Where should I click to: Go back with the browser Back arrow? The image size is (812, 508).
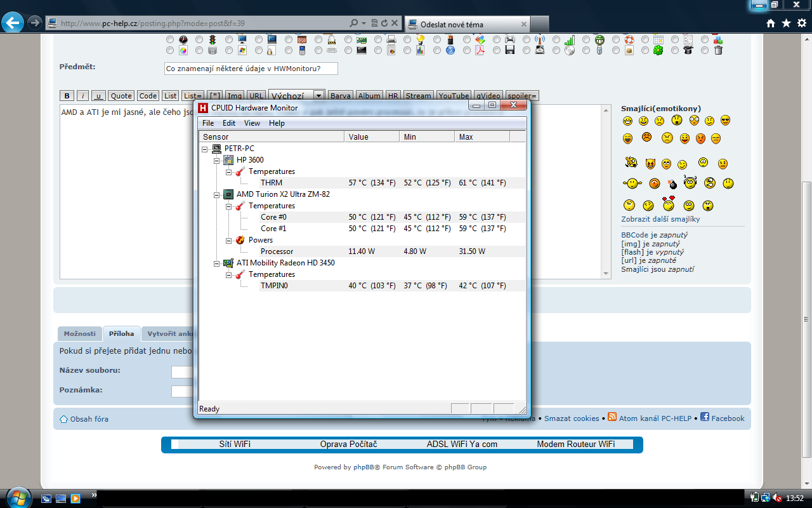point(13,23)
